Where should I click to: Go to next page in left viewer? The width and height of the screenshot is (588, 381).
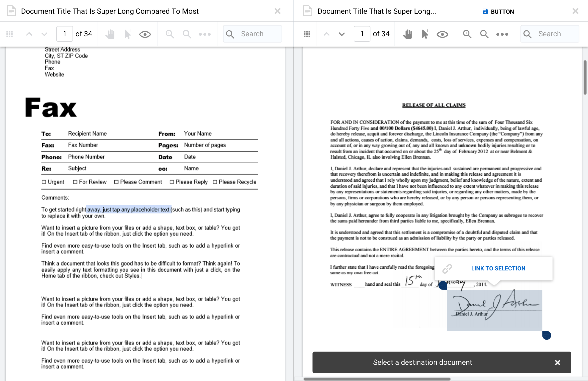point(44,34)
